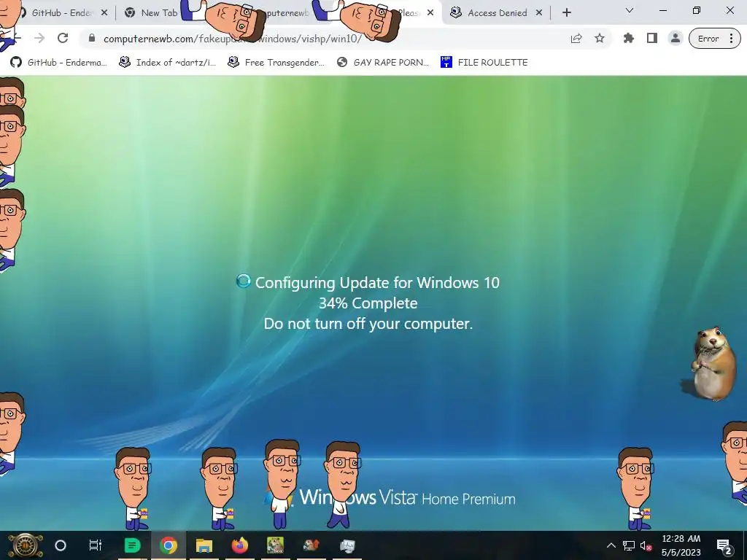Viewport: 747px width, 560px height.
Task: Open the Index of ~dartz bookmark
Action: tap(167, 63)
